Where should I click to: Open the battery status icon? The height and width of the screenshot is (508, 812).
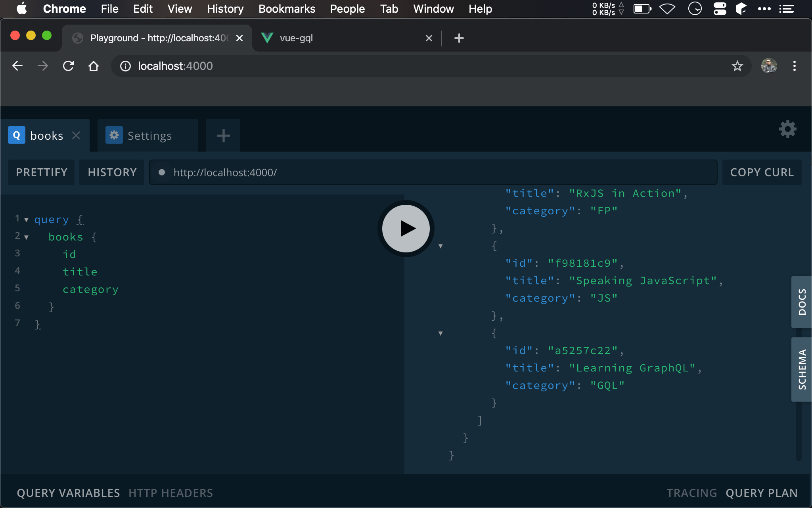(x=642, y=9)
